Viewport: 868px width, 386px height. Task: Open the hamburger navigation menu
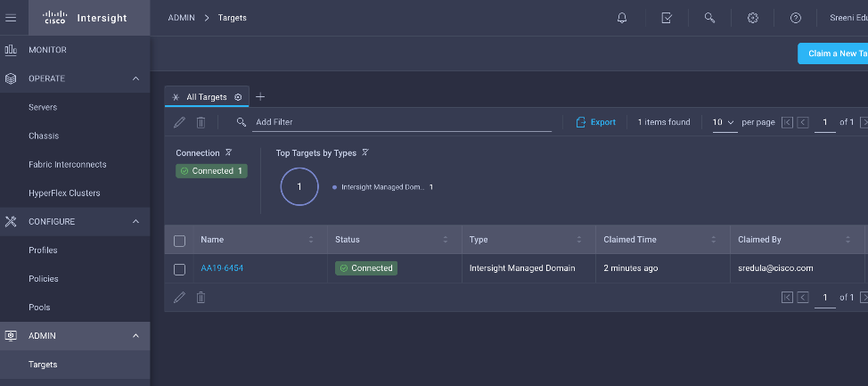coord(11,18)
